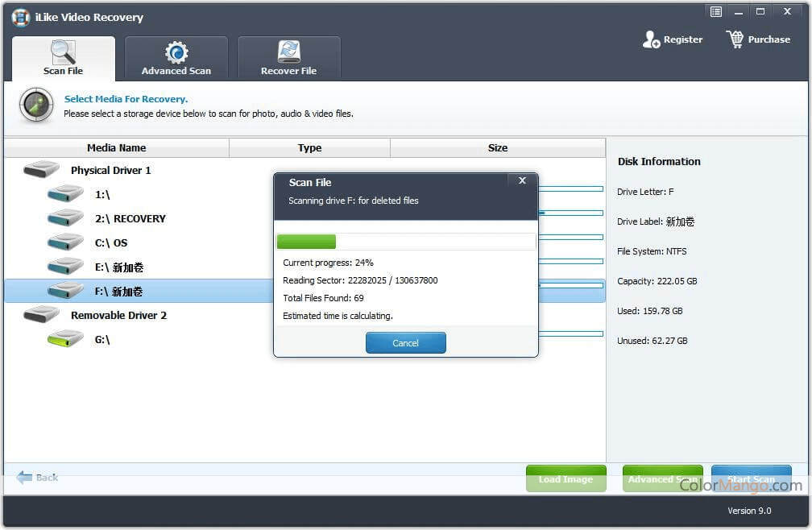This screenshot has height=530, width=812.
Task: Open the Recover File tab
Action: click(289, 58)
